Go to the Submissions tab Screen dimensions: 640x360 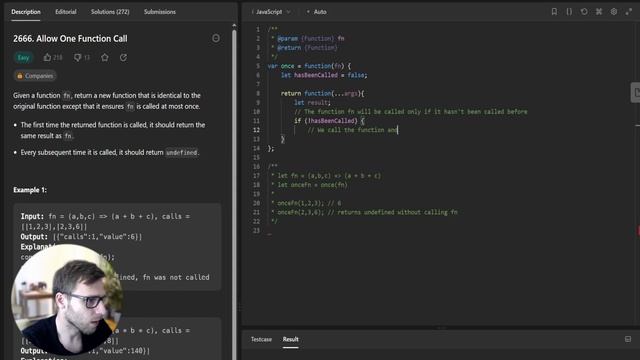tap(160, 12)
